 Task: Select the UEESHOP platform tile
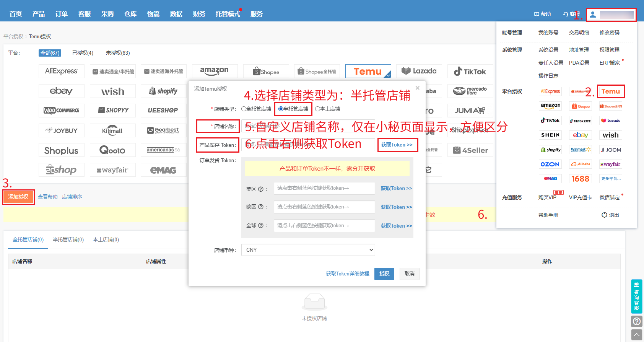tap(163, 111)
